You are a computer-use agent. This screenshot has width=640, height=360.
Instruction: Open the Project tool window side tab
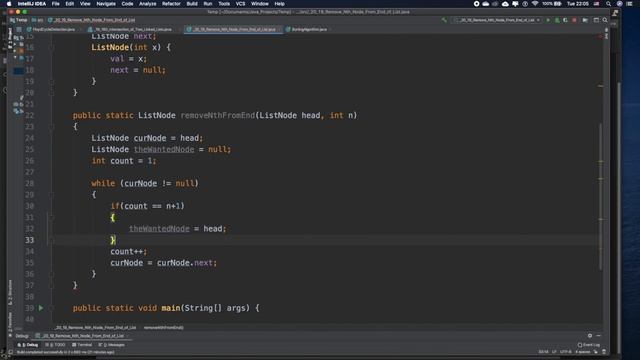(x=10, y=38)
